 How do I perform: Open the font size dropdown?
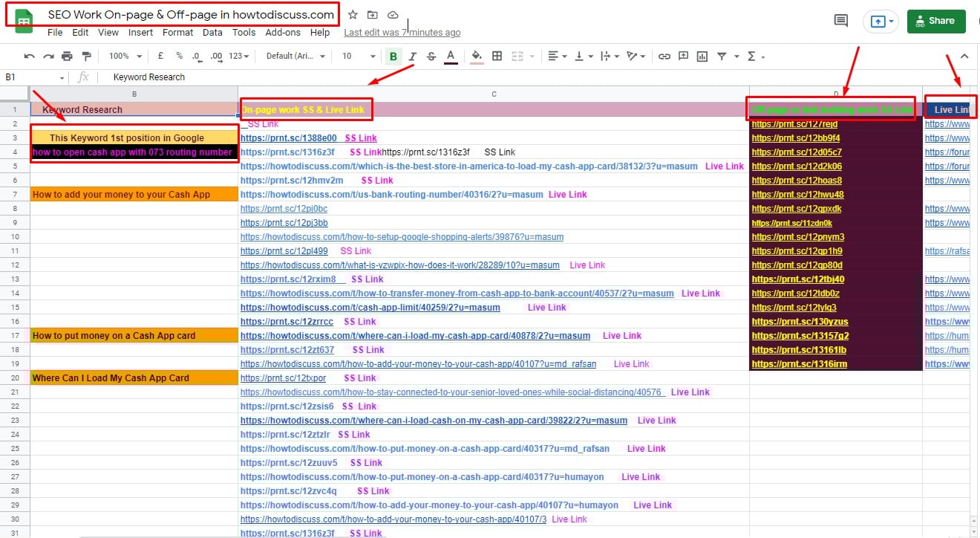[x=356, y=56]
